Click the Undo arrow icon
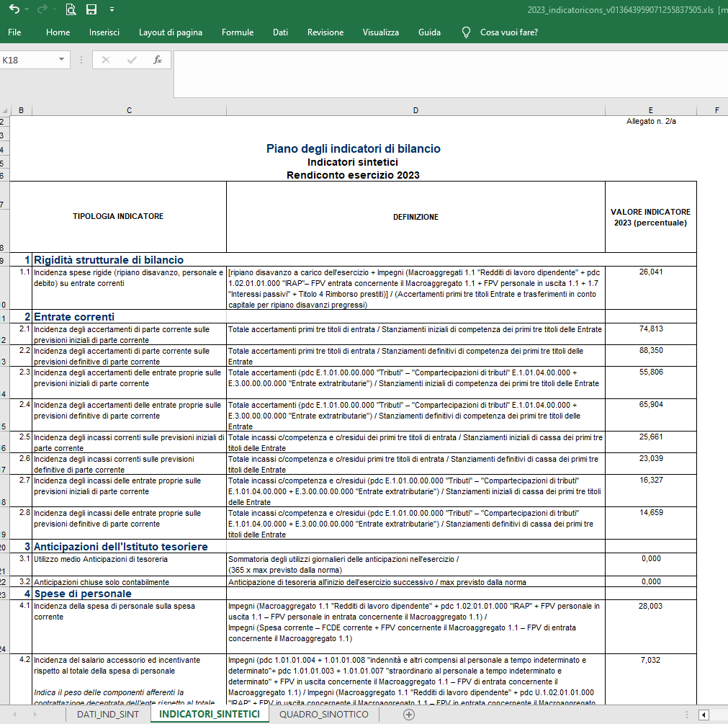728x724 pixels. tap(14, 9)
